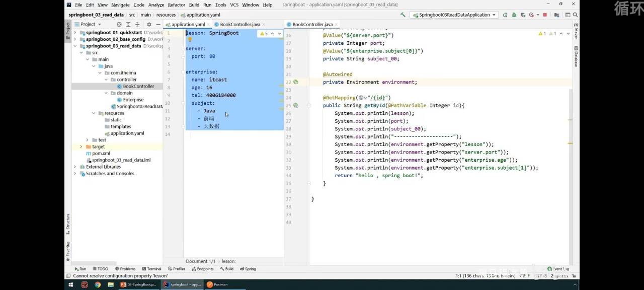Click the gutter icon on line 25
This screenshot has height=290, width=644.
[296, 105]
